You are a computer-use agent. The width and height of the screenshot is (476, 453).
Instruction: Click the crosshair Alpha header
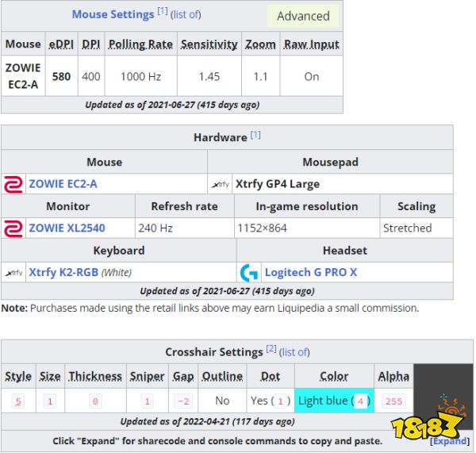click(393, 377)
